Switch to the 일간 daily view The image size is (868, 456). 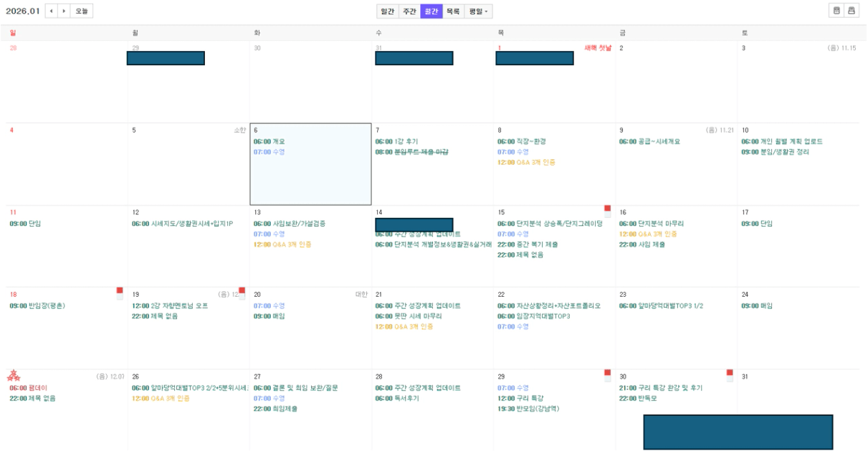point(388,11)
